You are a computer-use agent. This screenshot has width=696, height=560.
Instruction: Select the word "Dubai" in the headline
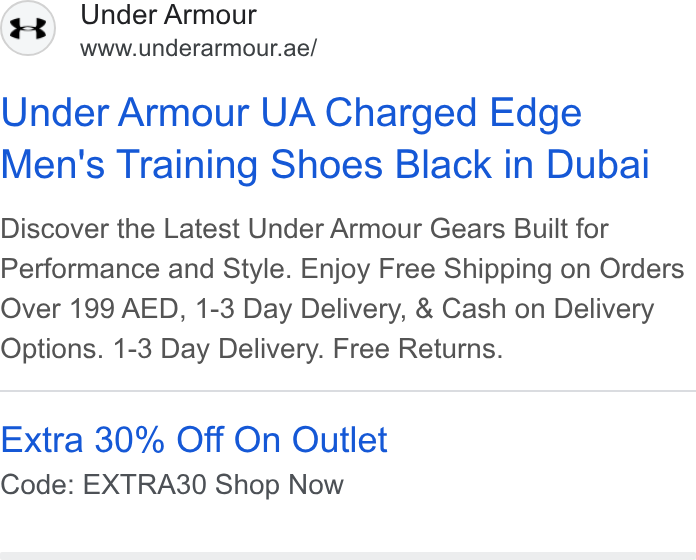pos(597,164)
